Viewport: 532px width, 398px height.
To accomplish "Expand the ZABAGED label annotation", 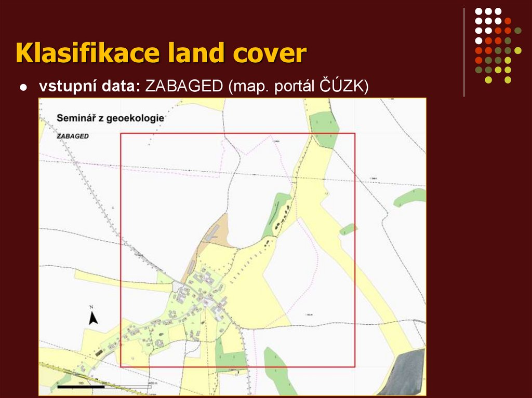I will (72, 136).
